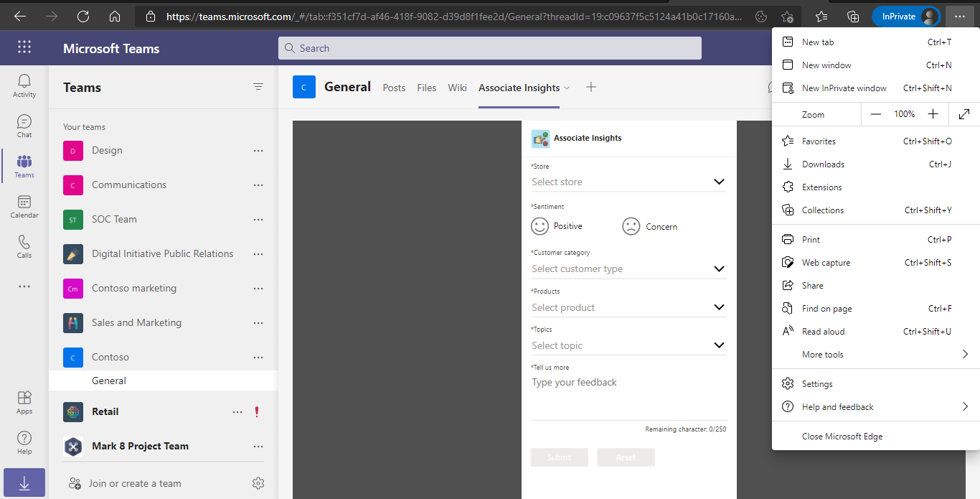Image resolution: width=980 pixels, height=499 pixels.
Task: Click the filter teams icon
Action: click(x=258, y=87)
